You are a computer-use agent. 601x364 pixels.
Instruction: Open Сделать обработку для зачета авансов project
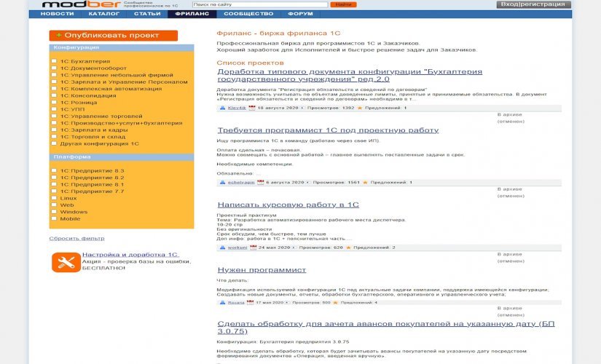386,328
